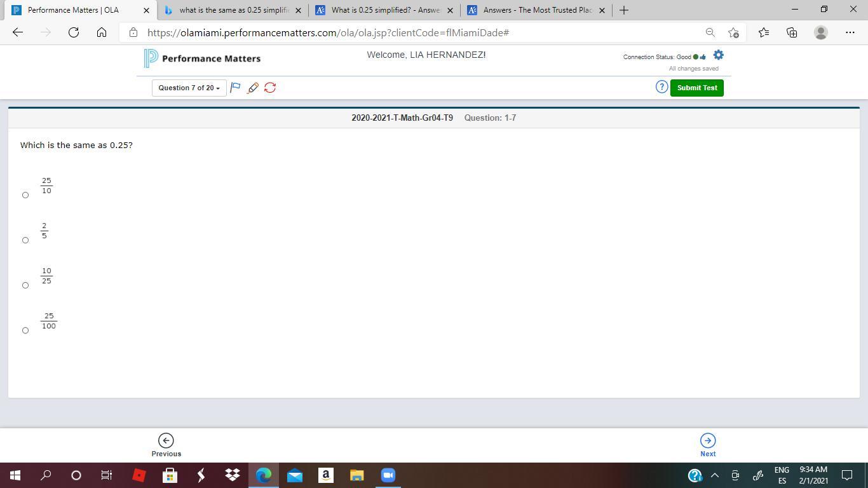Expand the Question 7 of 20 dropdown
This screenshot has width=868, height=488.
(x=189, y=88)
